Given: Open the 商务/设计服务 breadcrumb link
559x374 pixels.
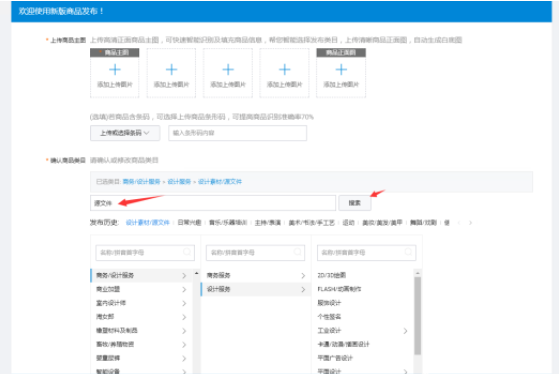Looking at the screenshot, I should click(x=142, y=181).
